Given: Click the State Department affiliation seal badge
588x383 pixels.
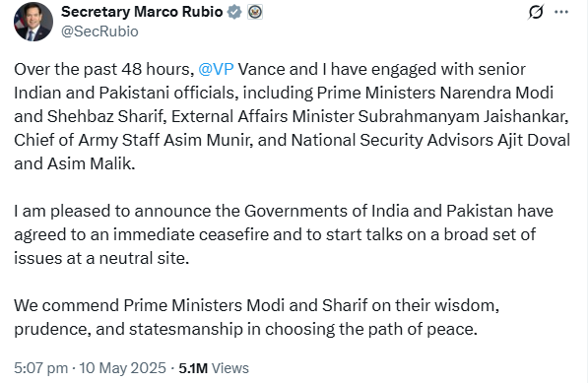Looking at the screenshot, I should point(255,12).
